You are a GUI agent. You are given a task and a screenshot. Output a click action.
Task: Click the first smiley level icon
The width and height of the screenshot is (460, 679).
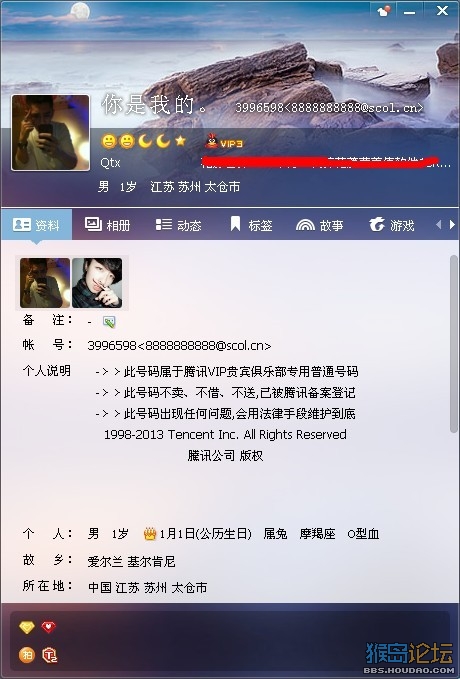tap(109, 141)
